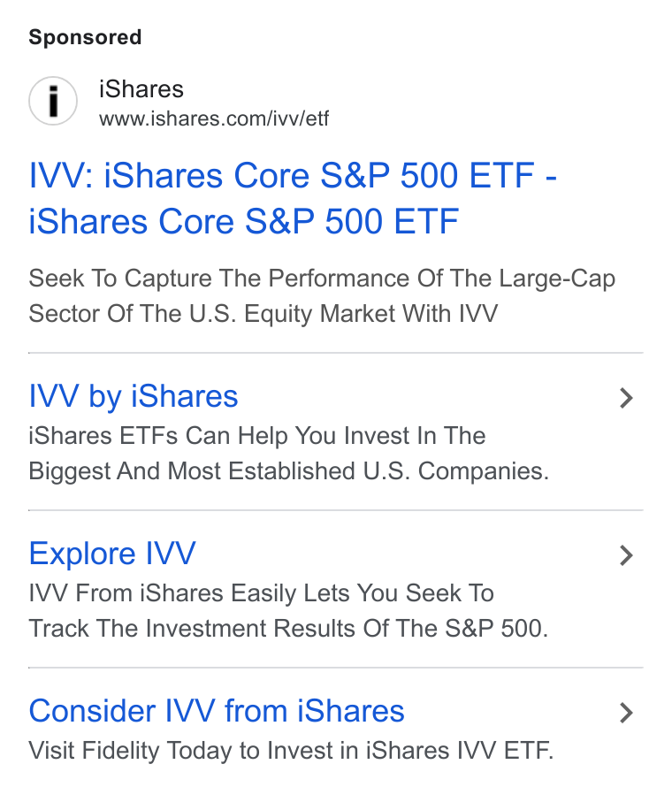Click the iShares circular logo icon
The height and width of the screenshot is (810, 672).
[x=53, y=101]
